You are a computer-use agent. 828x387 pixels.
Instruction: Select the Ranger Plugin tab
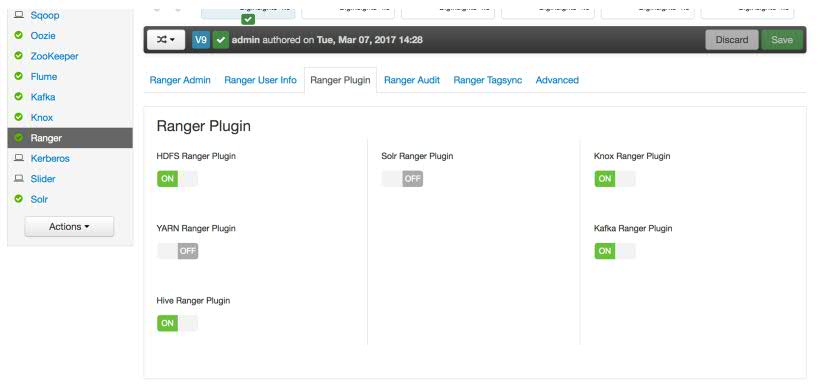click(340, 80)
